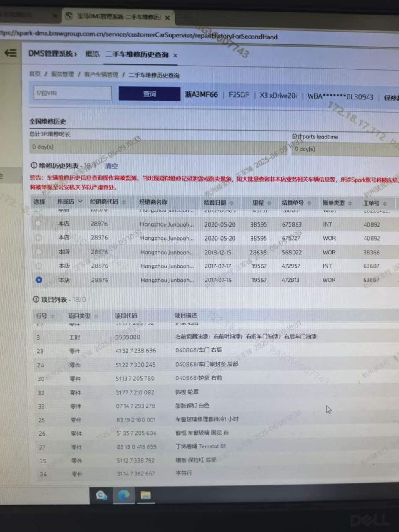Click the 经销商名称 column header
The height and width of the screenshot is (532, 399).
[153, 202]
